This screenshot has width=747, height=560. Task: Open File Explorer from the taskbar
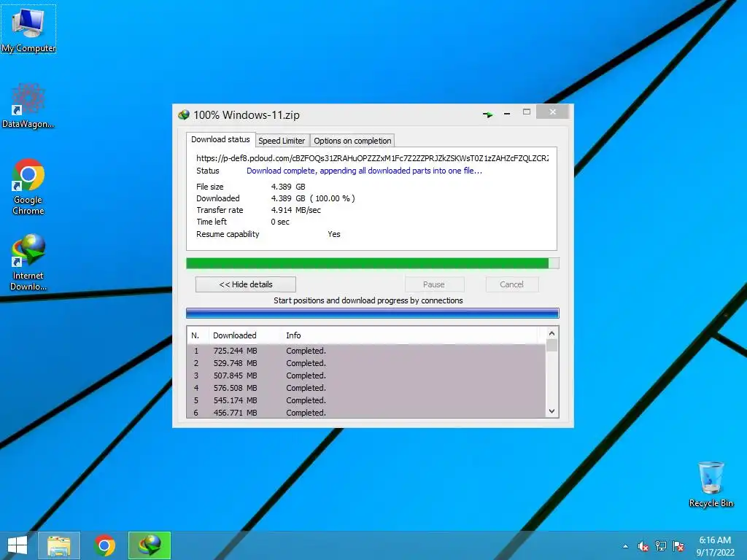click(x=59, y=545)
